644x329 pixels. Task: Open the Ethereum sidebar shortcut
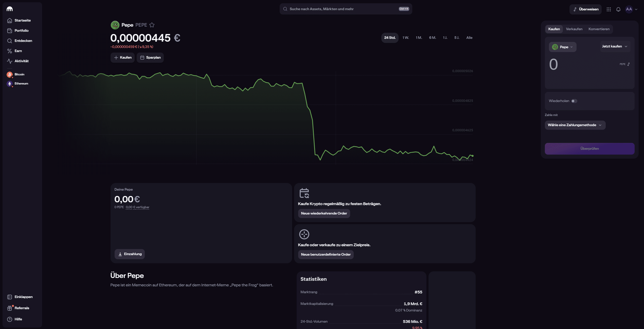pyautogui.click(x=18, y=84)
